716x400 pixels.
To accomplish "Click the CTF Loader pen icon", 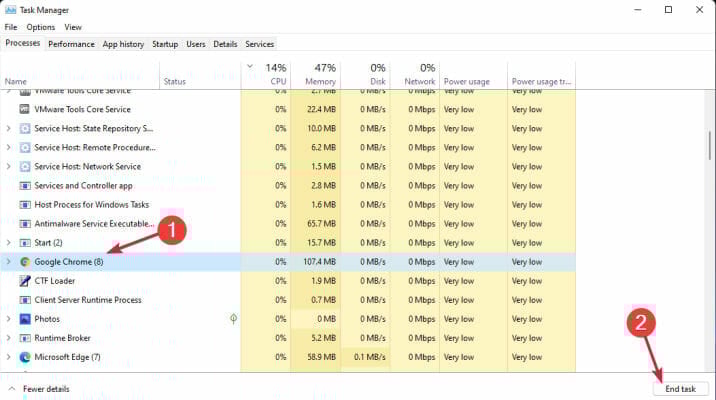I will click(25, 281).
